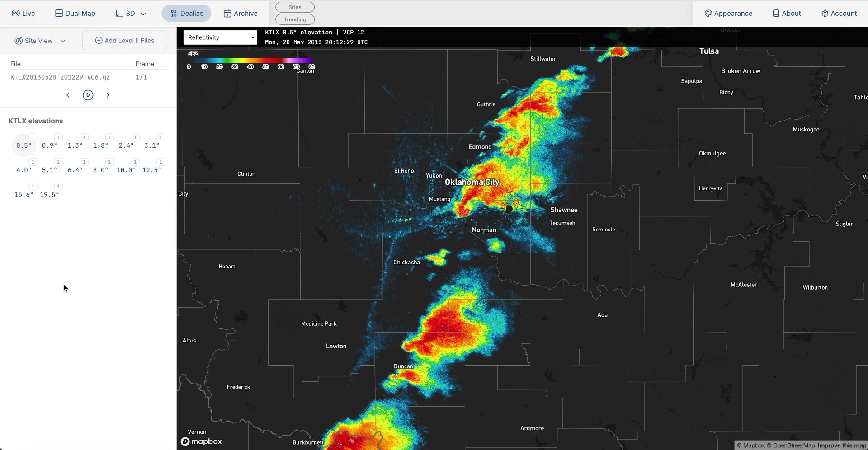Advance to next frame arrow
Image resolution: width=868 pixels, height=450 pixels.
(x=108, y=95)
